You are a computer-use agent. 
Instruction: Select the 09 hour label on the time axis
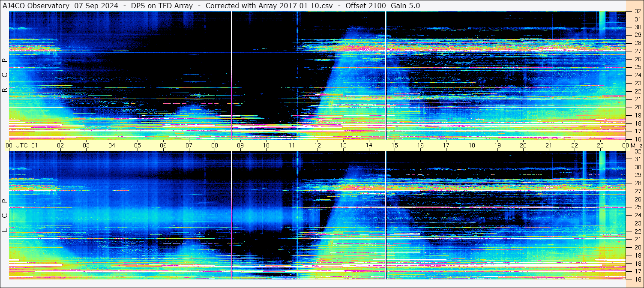240,145
